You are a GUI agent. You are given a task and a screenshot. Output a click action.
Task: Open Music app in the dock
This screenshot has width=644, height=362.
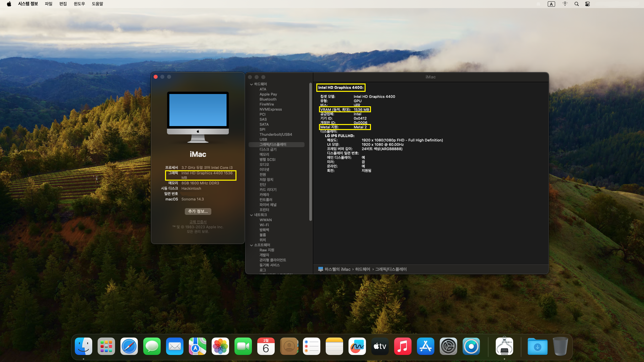point(403,346)
